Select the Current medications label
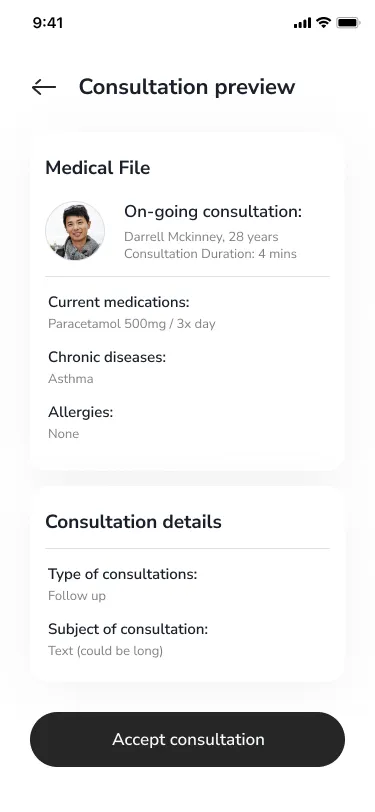Viewport: 375px width, 812px height. coord(119,302)
